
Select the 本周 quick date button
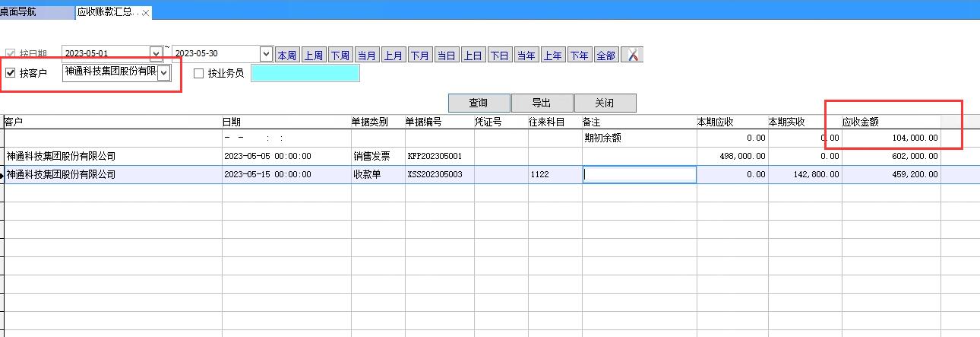point(286,56)
